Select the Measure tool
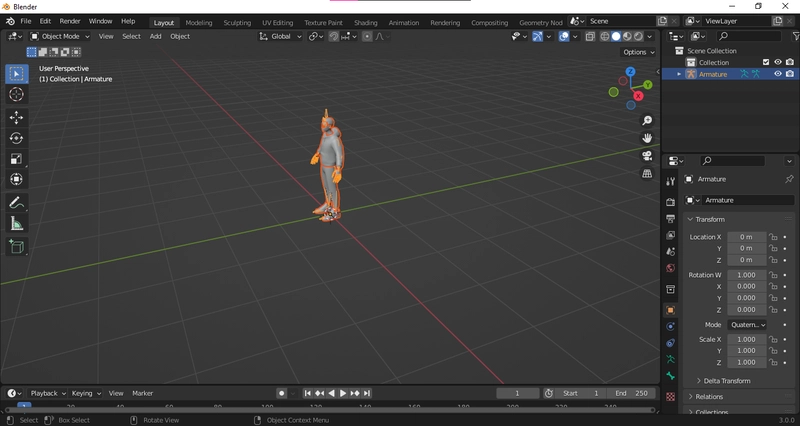Viewport: 800px width, 426px height. (16, 223)
